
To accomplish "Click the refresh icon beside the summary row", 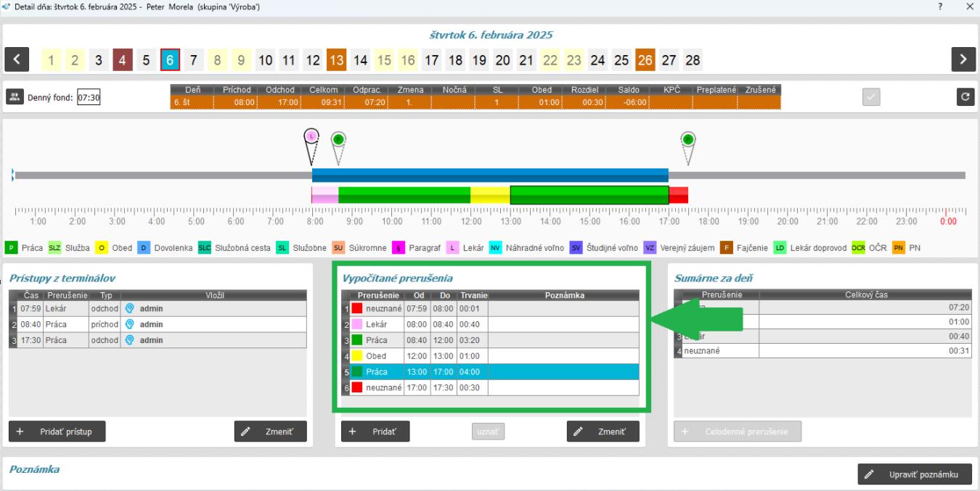I will coord(965,97).
